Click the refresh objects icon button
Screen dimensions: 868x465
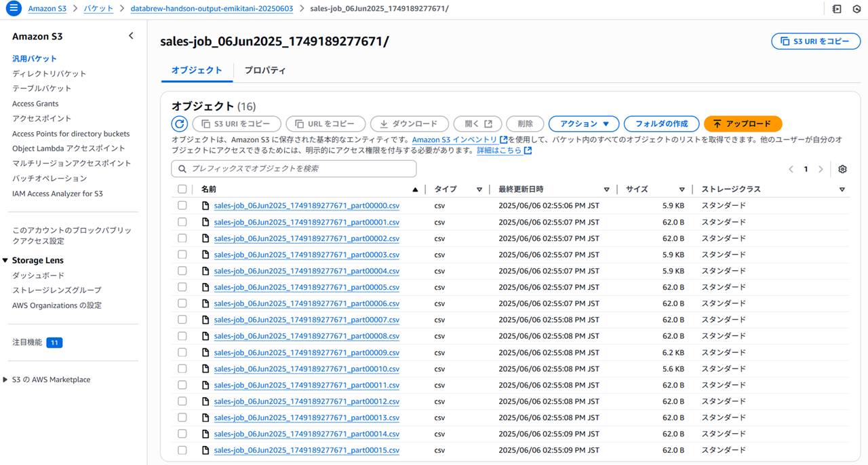[180, 124]
